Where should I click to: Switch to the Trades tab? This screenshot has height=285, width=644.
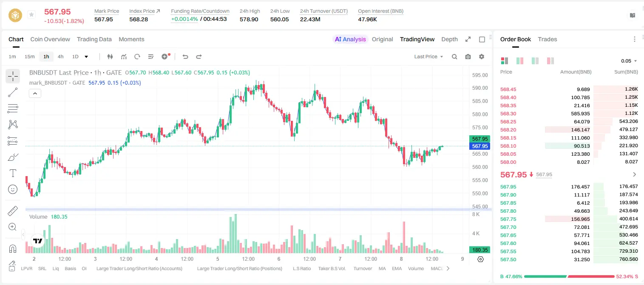point(547,39)
